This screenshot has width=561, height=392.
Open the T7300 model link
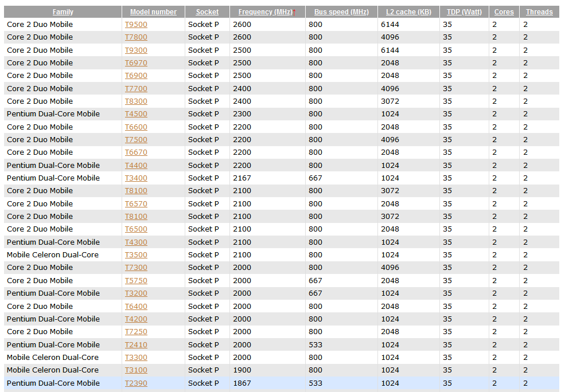pyautogui.click(x=136, y=268)
